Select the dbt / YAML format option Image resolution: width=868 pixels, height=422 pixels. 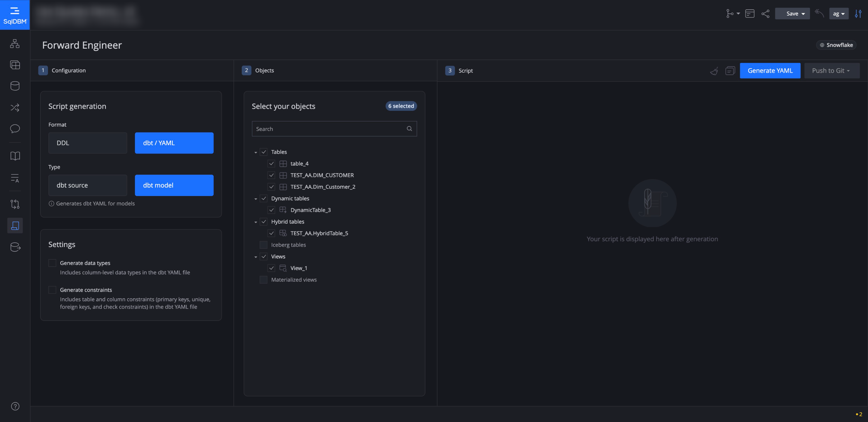[x=174, y=143]
